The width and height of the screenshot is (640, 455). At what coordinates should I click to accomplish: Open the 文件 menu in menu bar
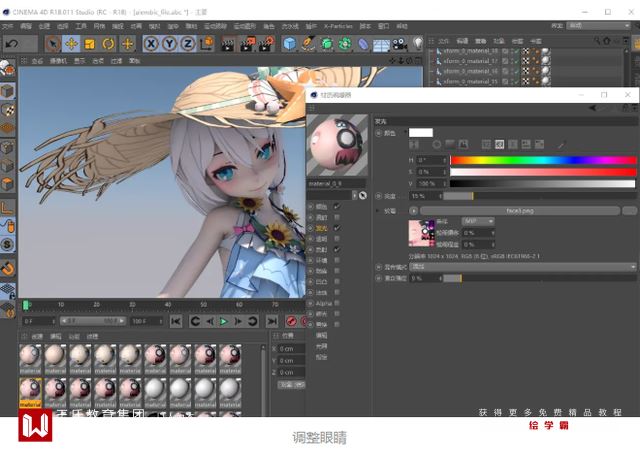pos(7,26)
